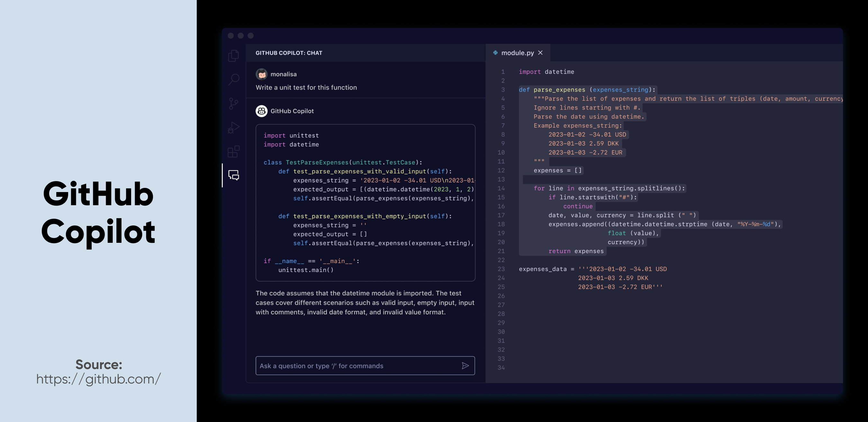Open the Source Control branch icon
This screenshot has width=868, height=422.
click(233, 104)
